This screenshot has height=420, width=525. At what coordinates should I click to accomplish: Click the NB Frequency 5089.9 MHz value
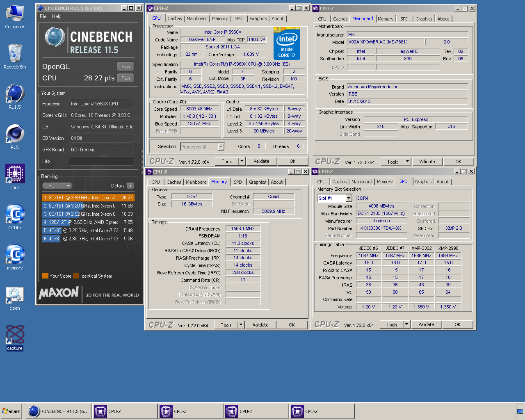point(274,211)
